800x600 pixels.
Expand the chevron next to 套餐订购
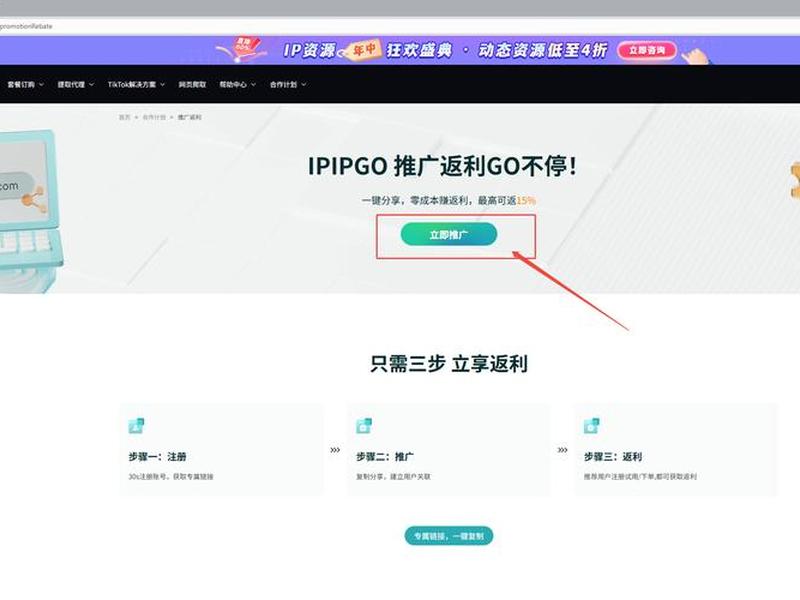tap(41, 84)
